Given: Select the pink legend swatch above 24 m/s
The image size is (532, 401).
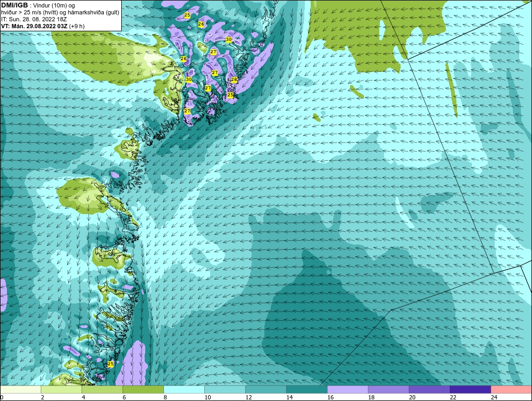Looking at the screenshot, I should pos(511,389).
